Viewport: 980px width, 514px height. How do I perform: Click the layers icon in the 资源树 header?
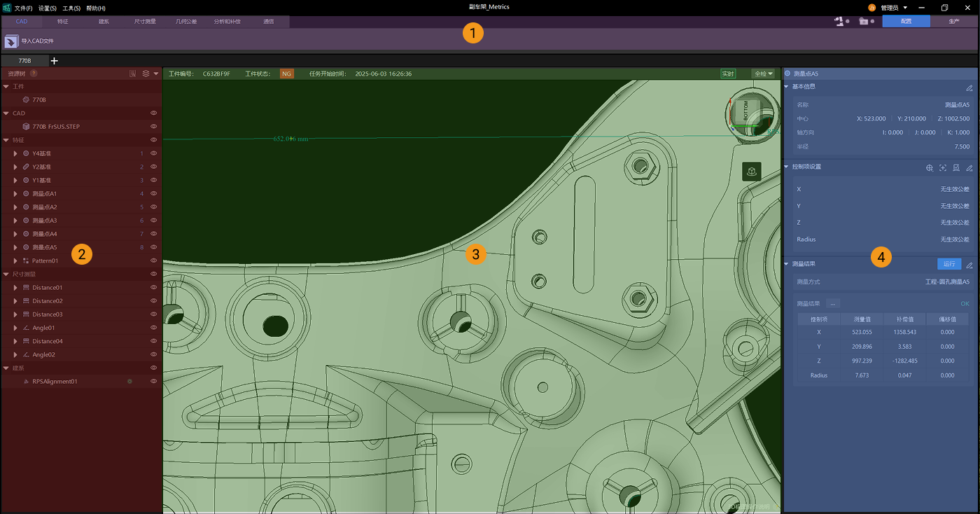tap(146, 73)
